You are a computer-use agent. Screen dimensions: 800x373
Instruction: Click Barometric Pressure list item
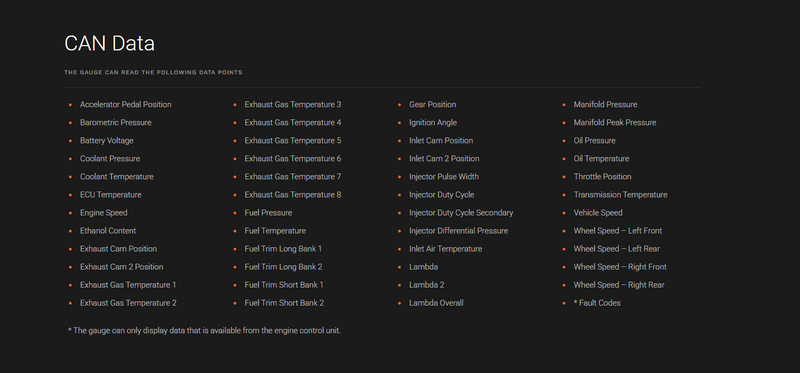[116, 122]
